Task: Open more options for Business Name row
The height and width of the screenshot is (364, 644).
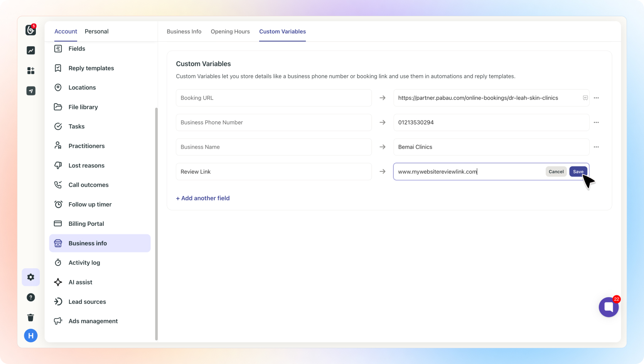Action: point(596,147)
